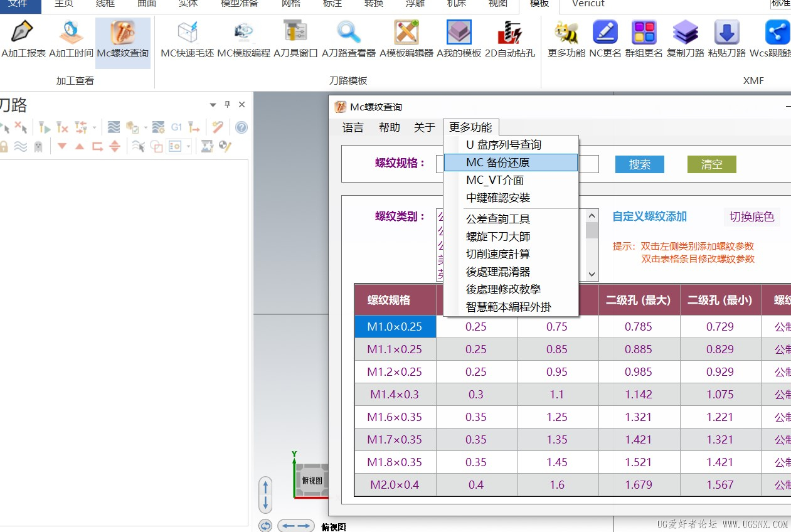Click 切换底色 to change background color

[751, 217]
